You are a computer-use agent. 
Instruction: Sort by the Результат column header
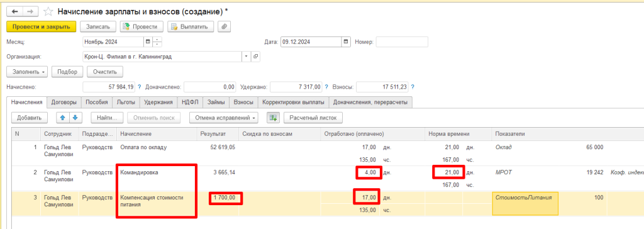tap(218, 133)
